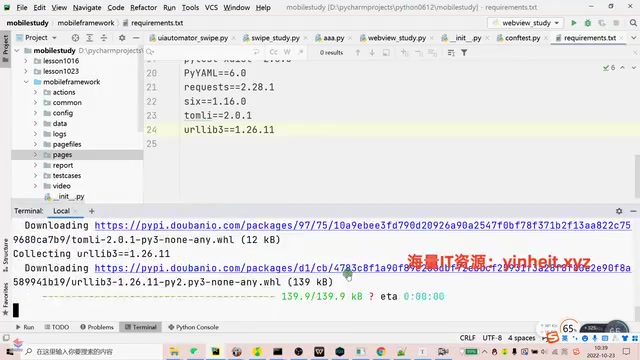Expand the lesson1016 folder
Viewport: 640px width, 360px height.
(26, 61)
